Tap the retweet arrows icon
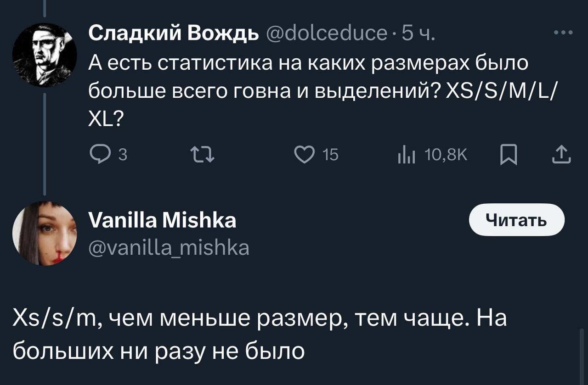Screen dimensions: 588x385 click(201, 156)
